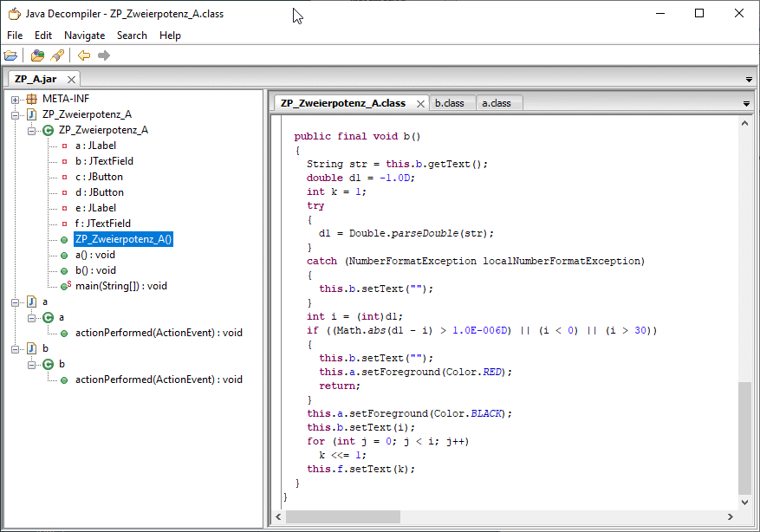Close the ZP_Zweierpotenz_A.class tab
This screenshot has height=532, width=760.
coord(420,104)
